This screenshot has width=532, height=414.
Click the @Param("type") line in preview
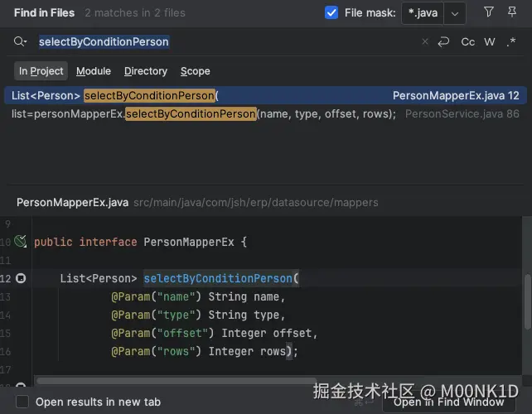tap(199, 315)
